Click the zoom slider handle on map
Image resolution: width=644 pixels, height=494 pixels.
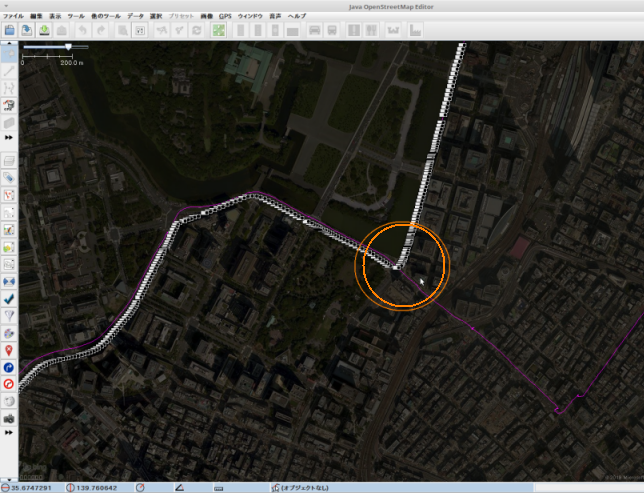[68, 47]
